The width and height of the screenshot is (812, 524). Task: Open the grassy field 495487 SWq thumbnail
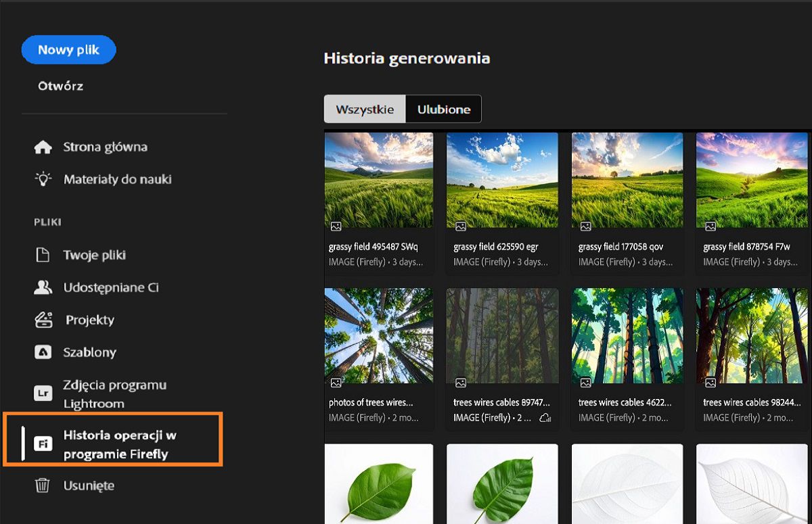[379, 180]
